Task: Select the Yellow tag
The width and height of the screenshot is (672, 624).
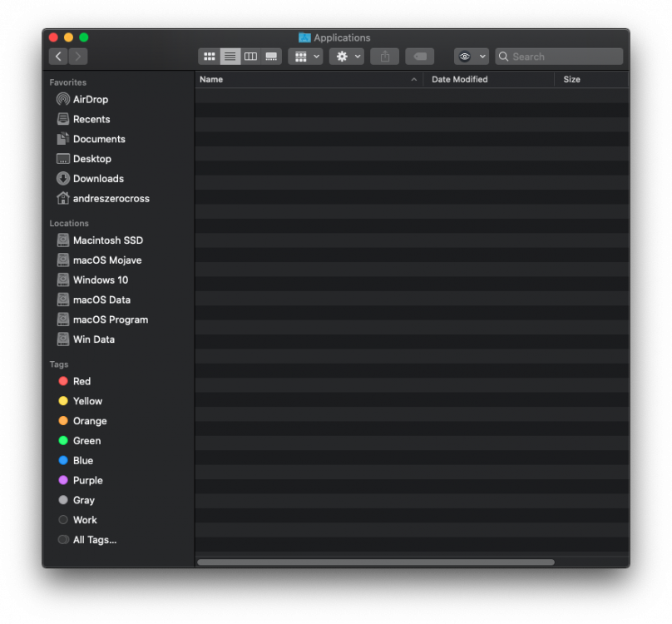Action: click(x=81, y=401)
